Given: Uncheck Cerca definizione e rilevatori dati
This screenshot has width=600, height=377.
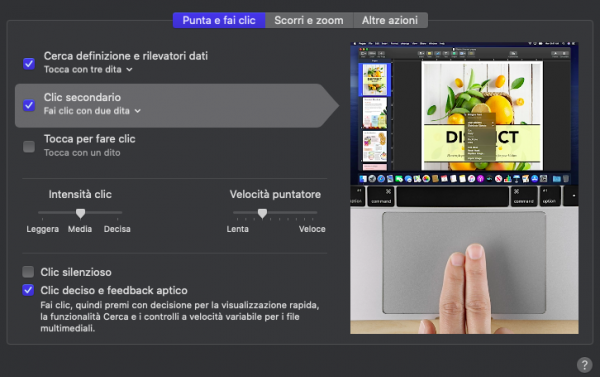Looking at the screenshot, I should pyautogui.click(x=29, y=63).
